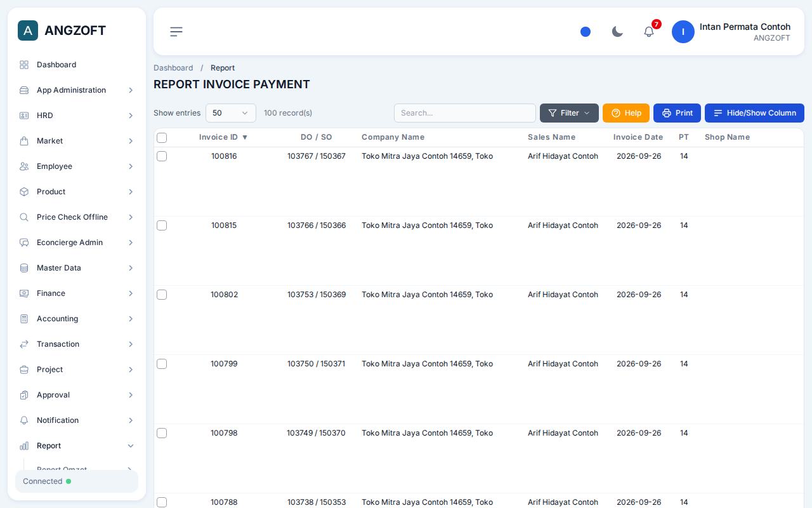The width and height of the screenshot is (812, 508).
Task: Check the row checkbox for invoice 100815
Action: coord(162,225)
